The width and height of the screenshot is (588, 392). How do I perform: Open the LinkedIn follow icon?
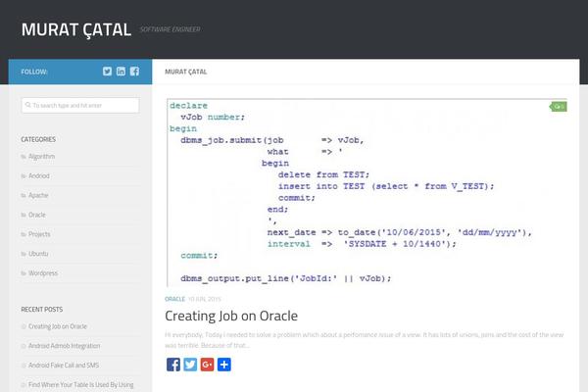(121, 72)
